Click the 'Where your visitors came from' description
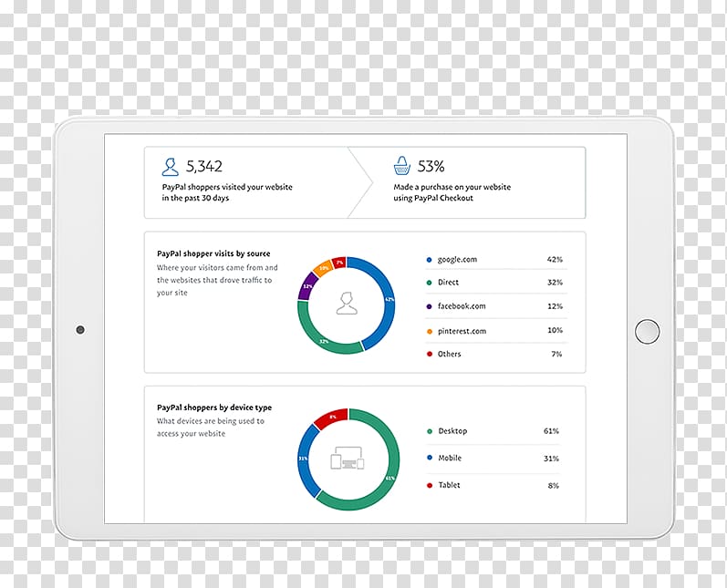Screen dimensions: 727x588 pos(217,280)
